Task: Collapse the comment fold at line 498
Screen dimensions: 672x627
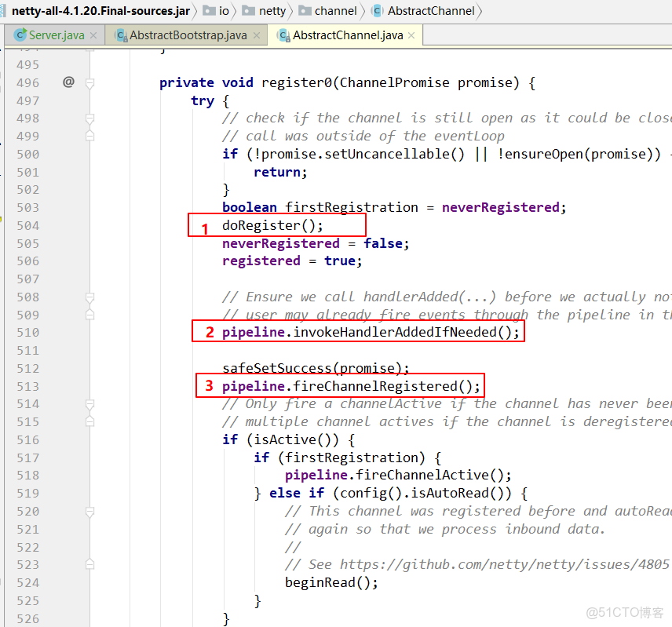Action: tap(89, 118)
